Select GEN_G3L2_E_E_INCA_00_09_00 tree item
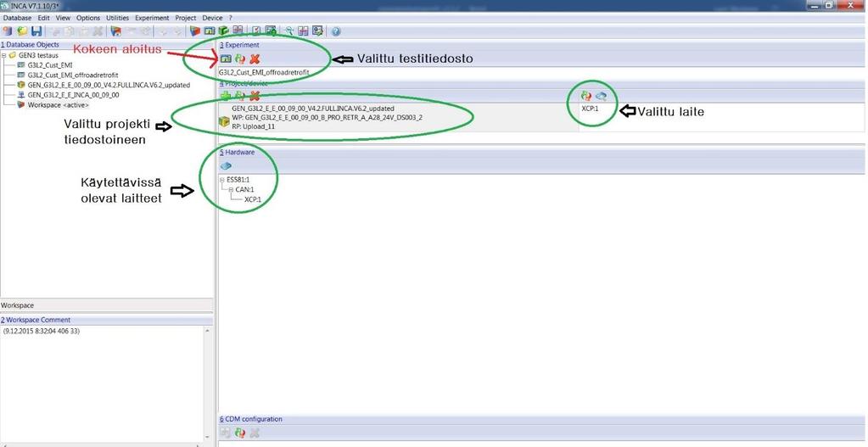Image resolution: width=868 pixels, height=447 pixels. point(73,95)
